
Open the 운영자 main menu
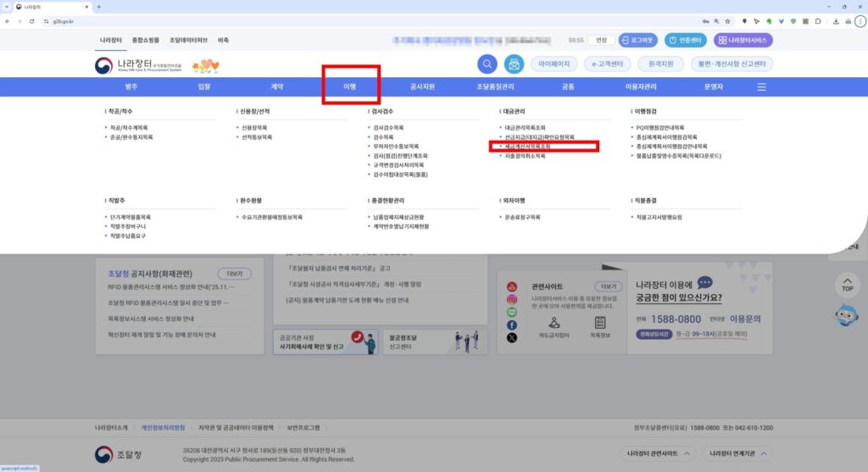tap(714, 87)
